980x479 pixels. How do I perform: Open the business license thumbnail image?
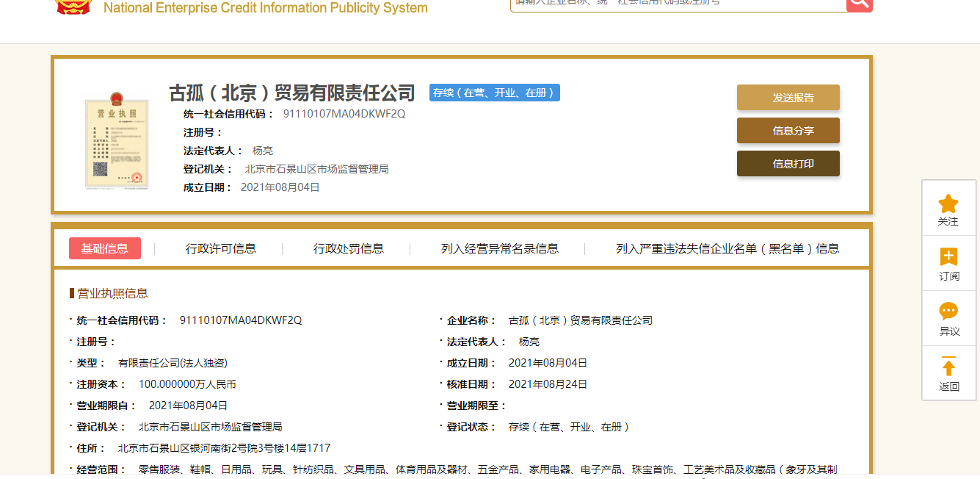[x=116, y=140]
